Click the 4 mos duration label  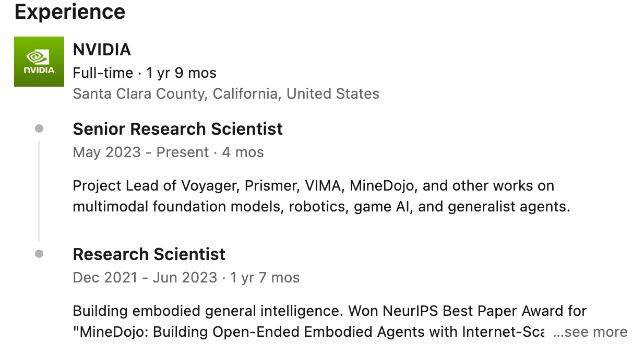(x=243, y=152)
